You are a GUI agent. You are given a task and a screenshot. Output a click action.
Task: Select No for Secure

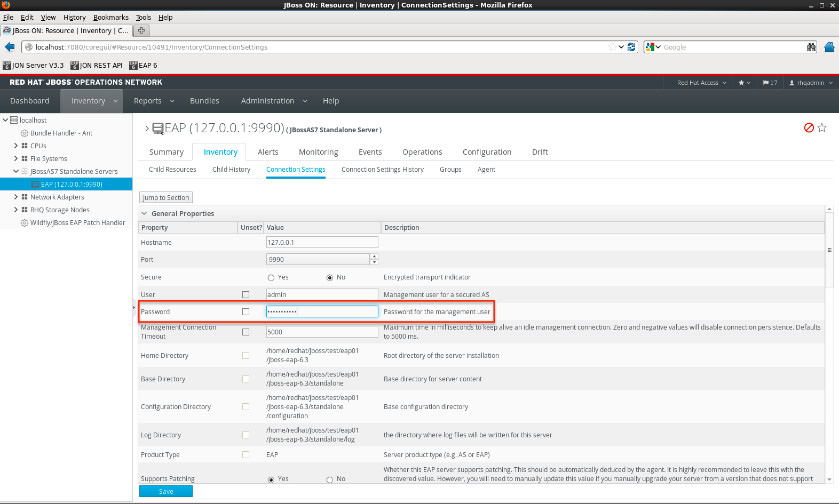point(330,278)
